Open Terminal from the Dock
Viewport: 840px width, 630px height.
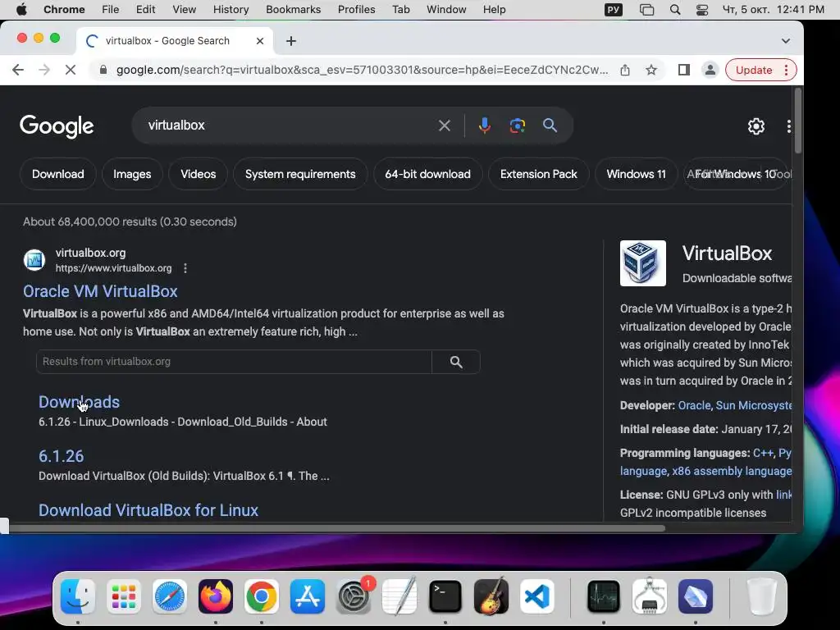pos(445,596)
